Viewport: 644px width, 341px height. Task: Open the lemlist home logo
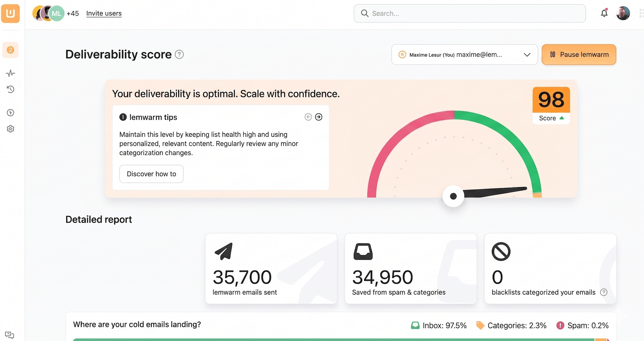10,14
